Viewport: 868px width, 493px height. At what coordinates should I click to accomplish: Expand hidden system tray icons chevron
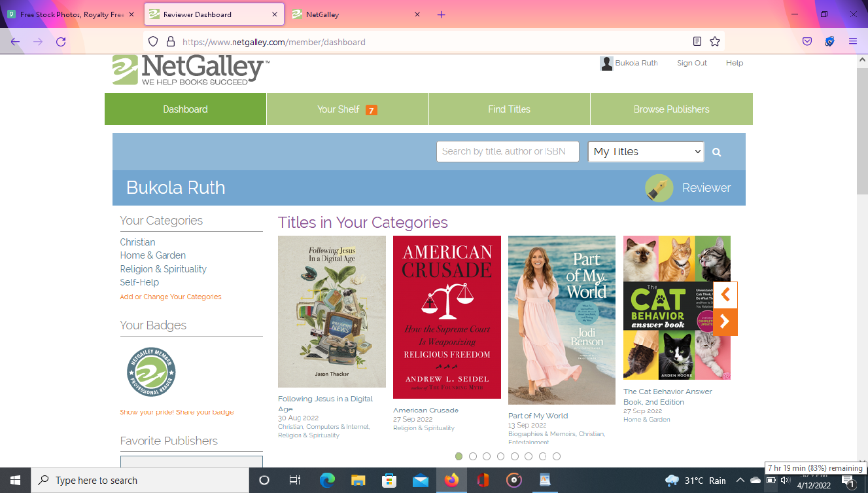click(x=740, y=481)
